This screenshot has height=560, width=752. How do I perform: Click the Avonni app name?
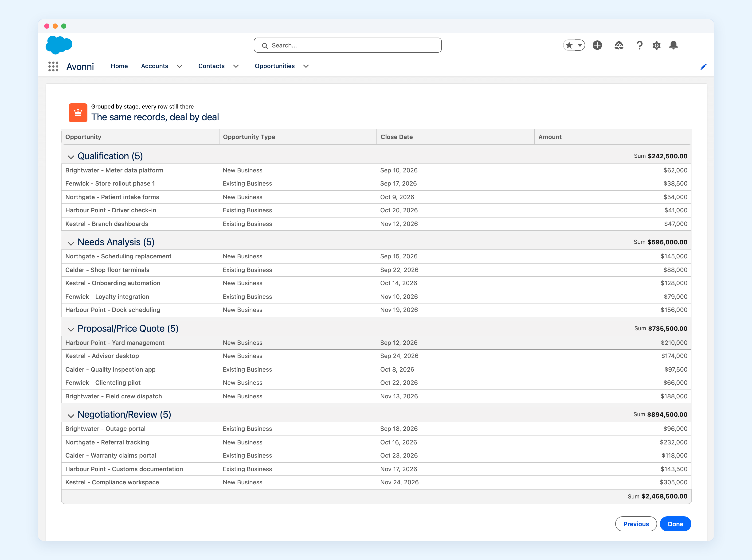[80, 67]
